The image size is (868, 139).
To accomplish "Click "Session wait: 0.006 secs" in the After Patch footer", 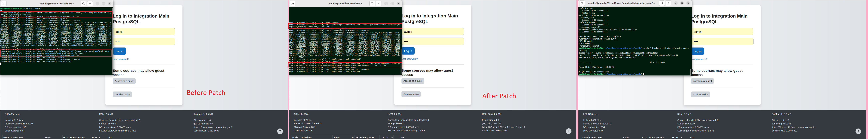I will 495,131.
